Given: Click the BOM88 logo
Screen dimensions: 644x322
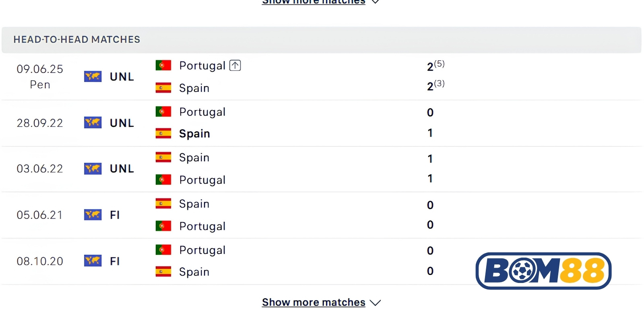Looking at the screenshot, I should tap(543, 271).
